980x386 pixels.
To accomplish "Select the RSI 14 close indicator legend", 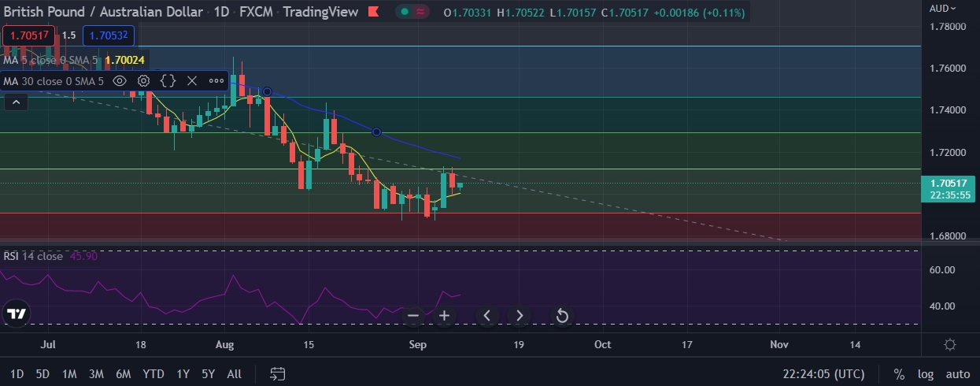I will click(33, 256).
